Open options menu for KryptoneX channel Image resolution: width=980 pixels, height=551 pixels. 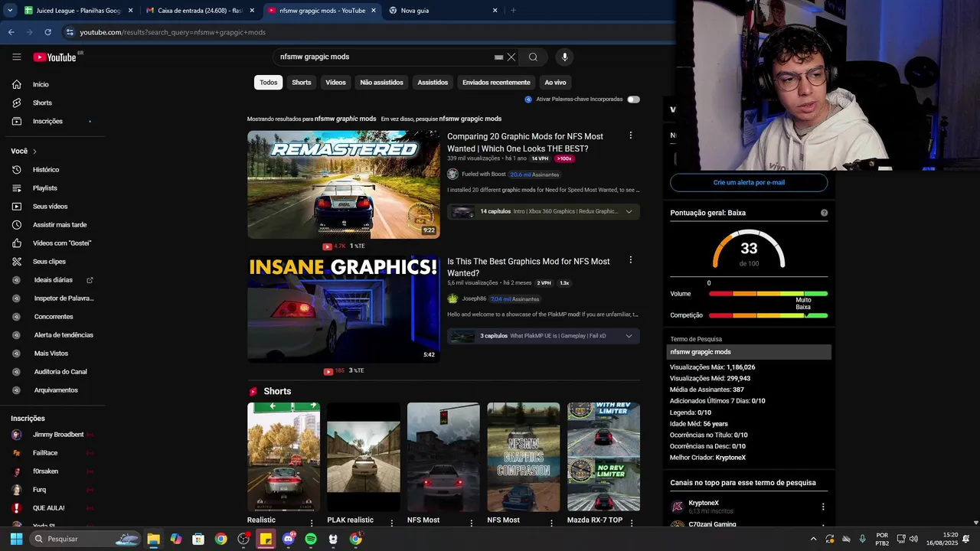[x=823, y=507]
